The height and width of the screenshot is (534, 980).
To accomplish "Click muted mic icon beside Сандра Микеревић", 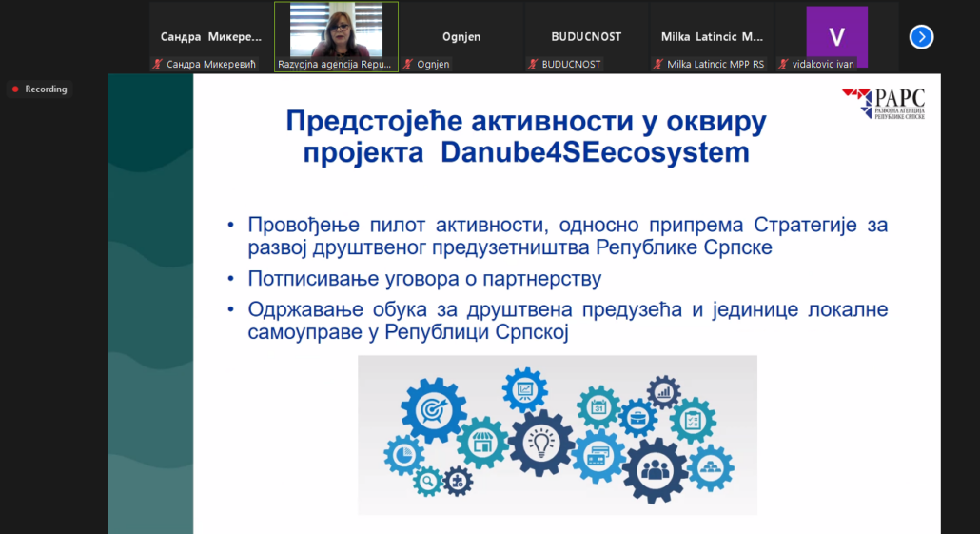I will tap(158, 64).
